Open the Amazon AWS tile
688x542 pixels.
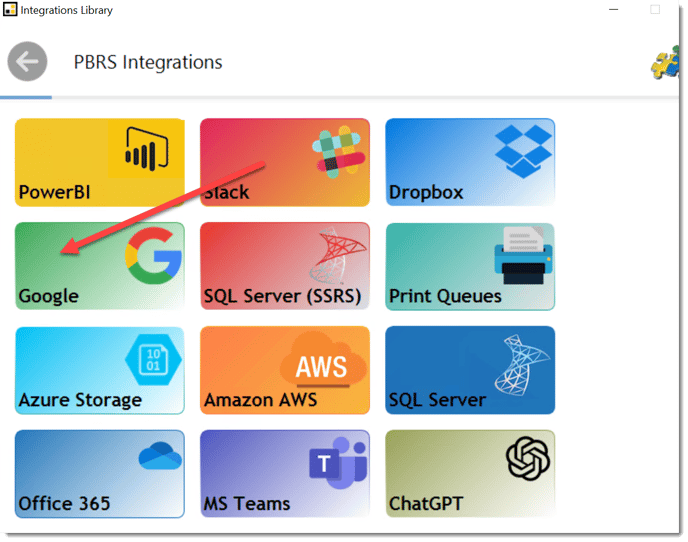click(285, 370)
